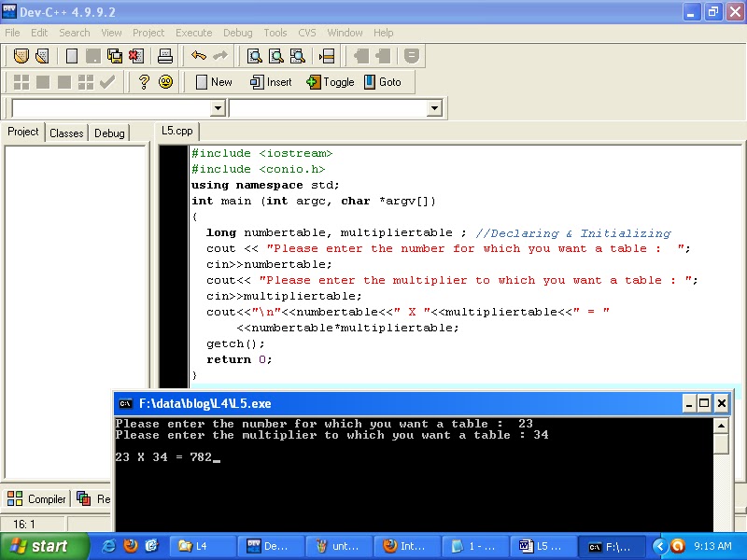Undo the last edit with arrow icon
The image size is (747, 560).
pos(199,56)
